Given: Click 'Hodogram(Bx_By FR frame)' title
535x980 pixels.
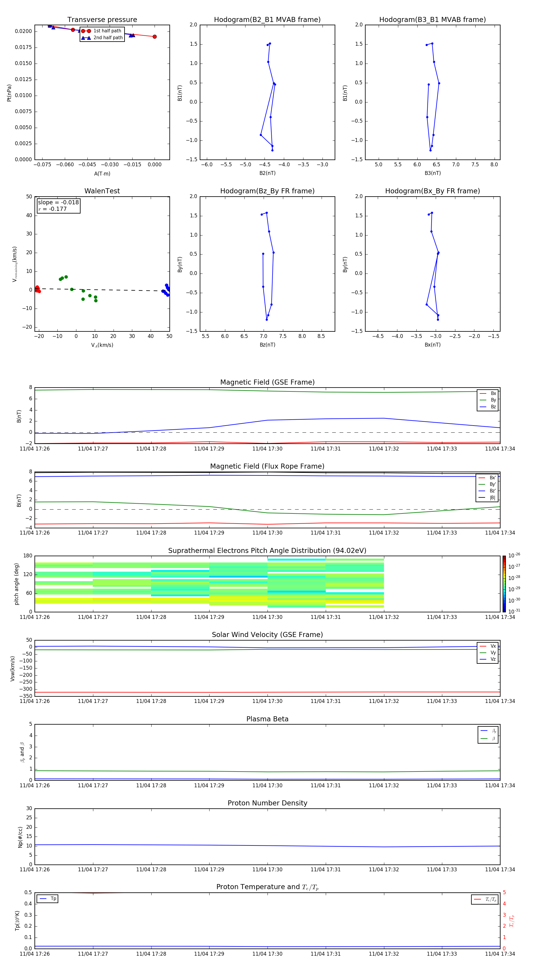Looking at the screenshot, I should coord(432,191).
